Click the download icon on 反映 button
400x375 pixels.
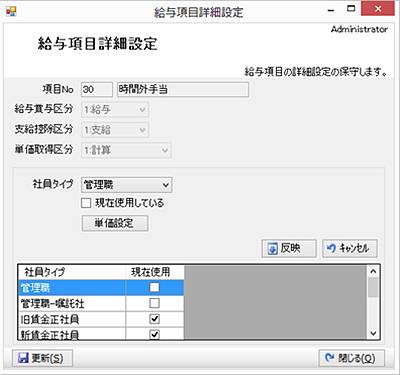pyautogui.click(x=272, y=249)
